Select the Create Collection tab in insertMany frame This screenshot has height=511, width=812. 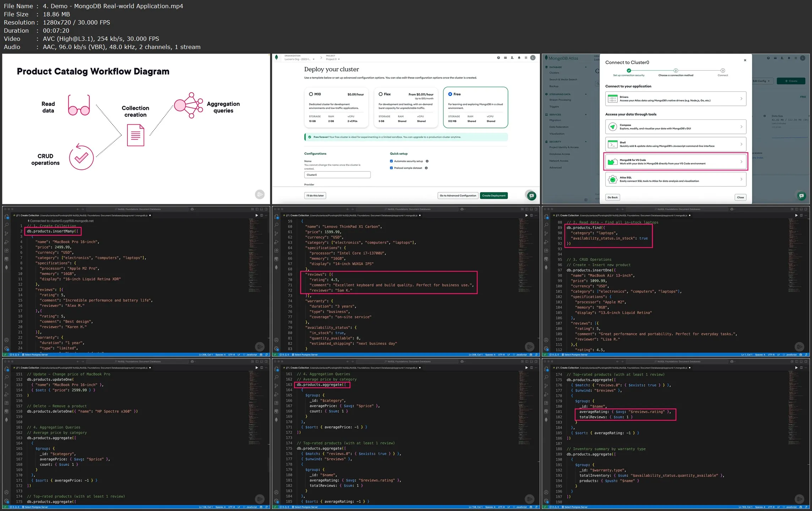81,215
